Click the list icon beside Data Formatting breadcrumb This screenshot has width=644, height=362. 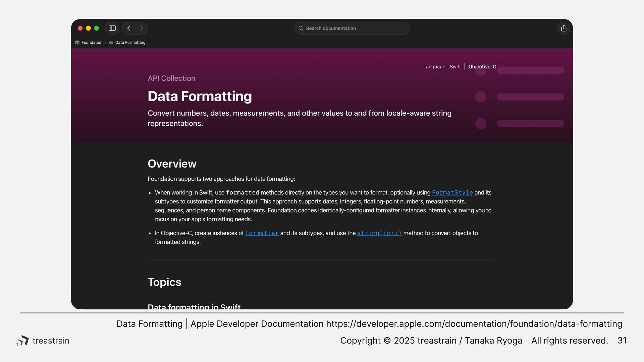(111, 43)
